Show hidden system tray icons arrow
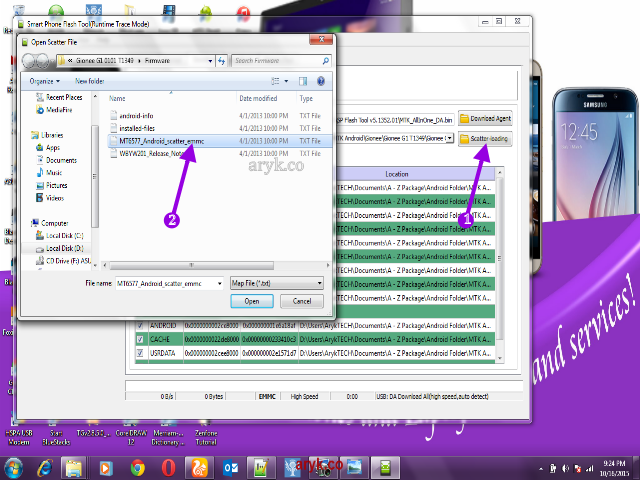 coord(541,469)
